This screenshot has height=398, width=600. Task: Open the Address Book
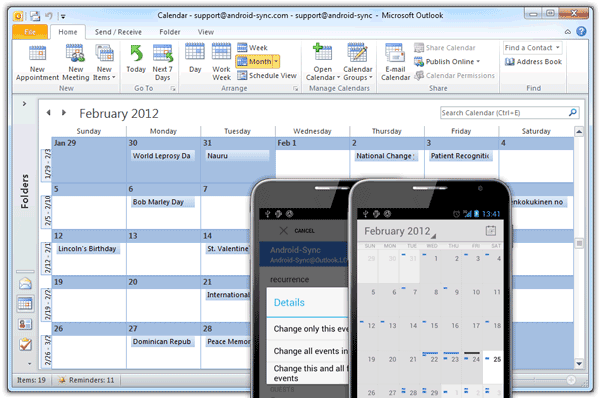pyautogui.click(x=533, y=62)
